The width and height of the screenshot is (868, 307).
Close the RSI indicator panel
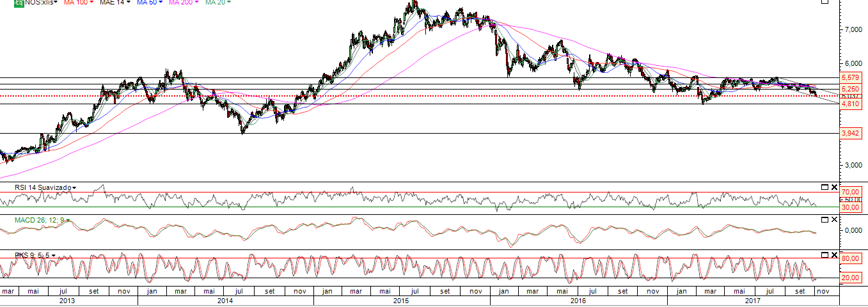click(833, 187)
